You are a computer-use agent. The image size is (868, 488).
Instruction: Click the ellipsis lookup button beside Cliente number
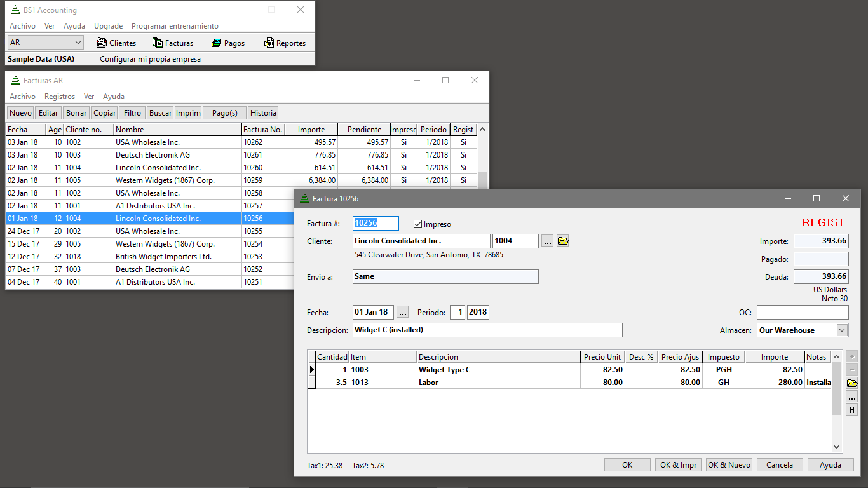pos(548,241)
